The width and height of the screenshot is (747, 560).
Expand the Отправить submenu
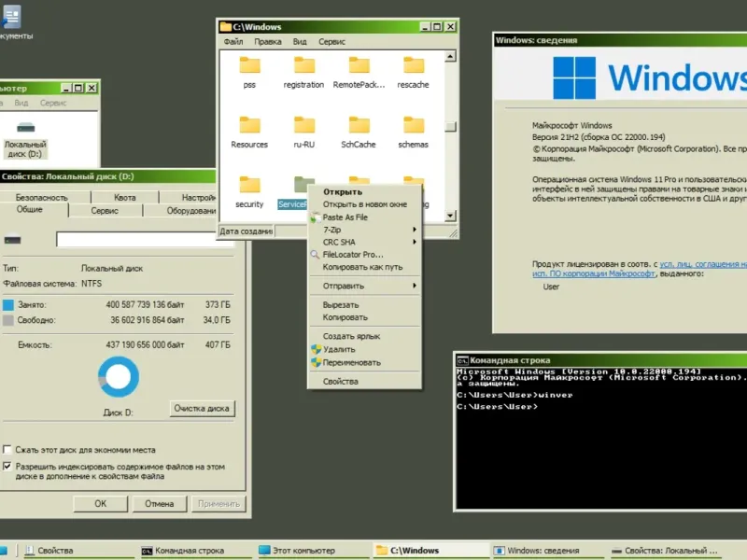pyautogui.click(x=364, y=286)
